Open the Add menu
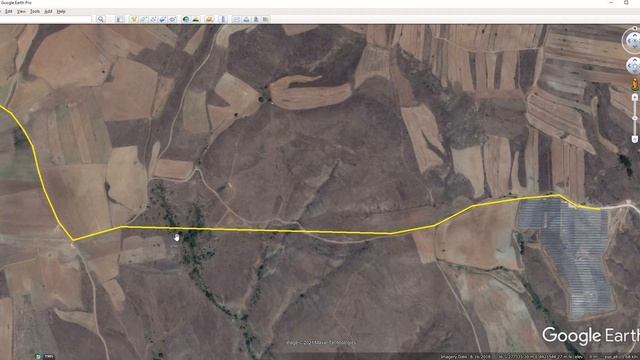640x360 pixels. click(x=48, y=11)
